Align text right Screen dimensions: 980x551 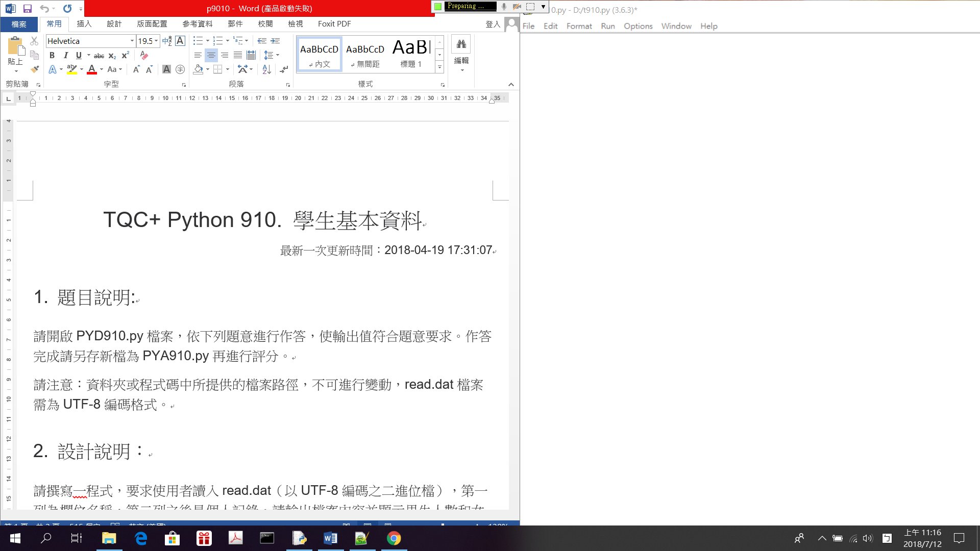pos(225,55)
